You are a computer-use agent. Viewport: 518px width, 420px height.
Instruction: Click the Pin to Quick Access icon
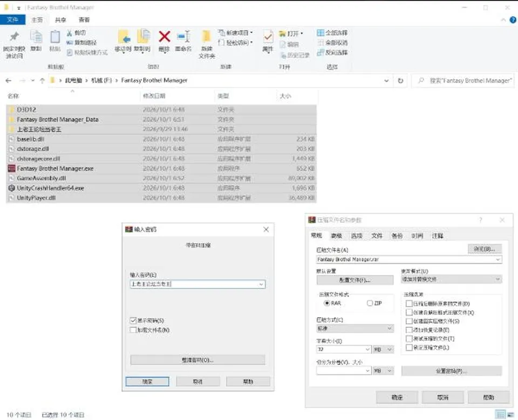tap(14, 36)
